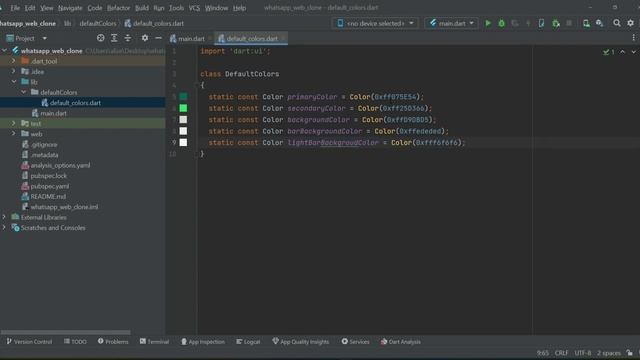Open App Quality Insights tool window

click(x=300, y=342)
